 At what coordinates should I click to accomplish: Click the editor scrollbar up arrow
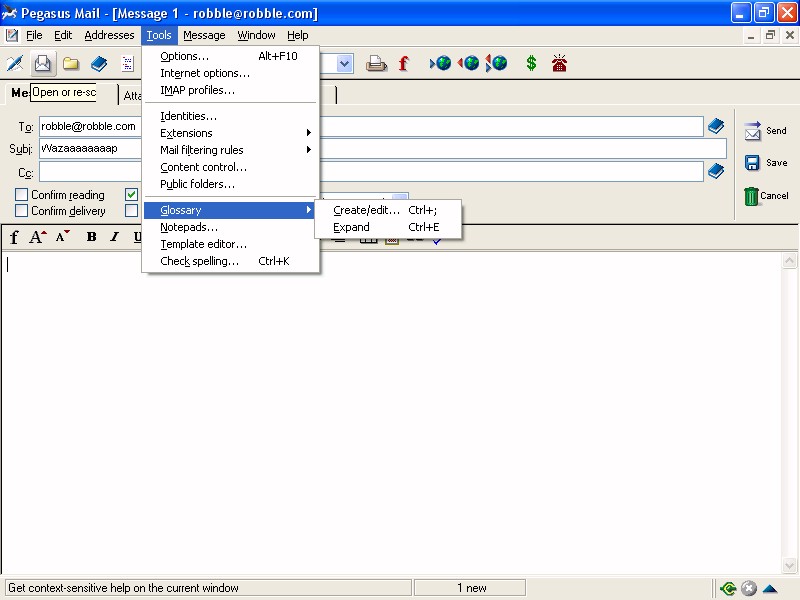pyautogui.click(x=789, y=261)
